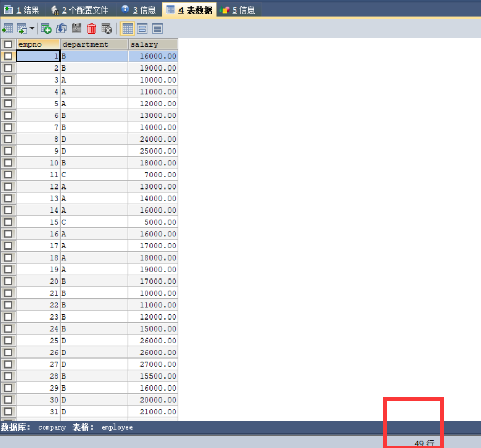481x448 pixels.
Task: Select empno cell 10
Action: 38,163
